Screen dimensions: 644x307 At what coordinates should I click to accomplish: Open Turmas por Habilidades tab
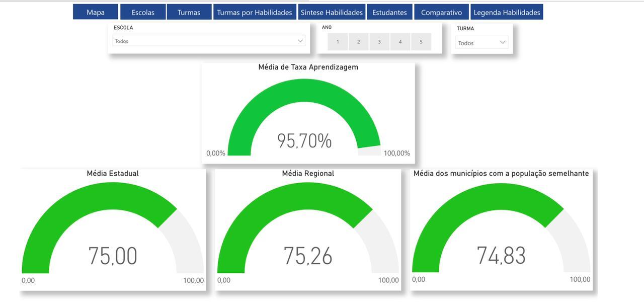click(254, 12)
